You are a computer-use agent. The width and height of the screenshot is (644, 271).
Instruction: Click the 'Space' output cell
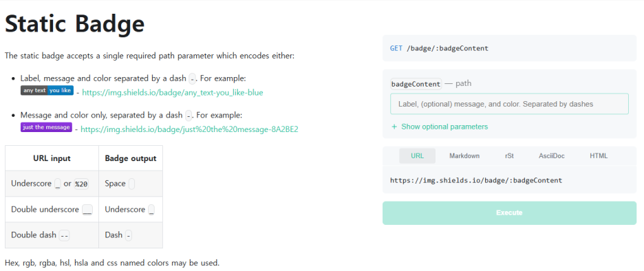(x=131, y=184)
